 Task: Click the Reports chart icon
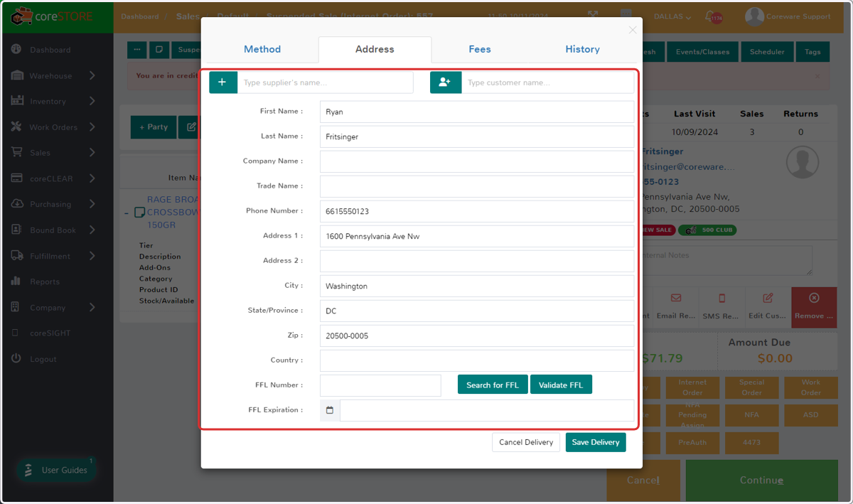[16, 282]
